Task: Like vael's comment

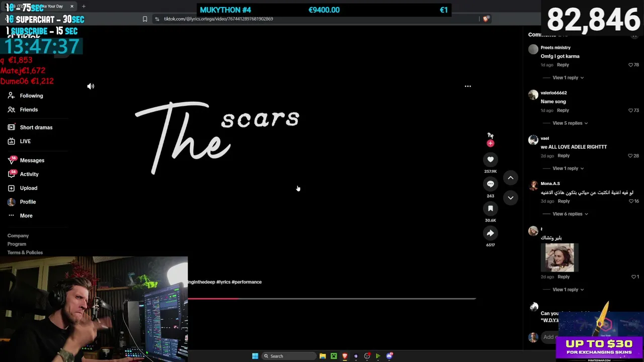Action: point(630,156)
